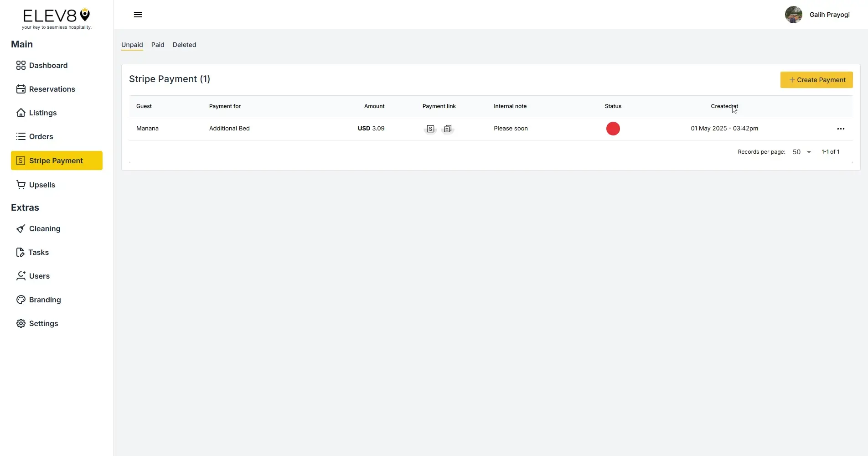Open the Stripe payment link icon

click(430, 129)
